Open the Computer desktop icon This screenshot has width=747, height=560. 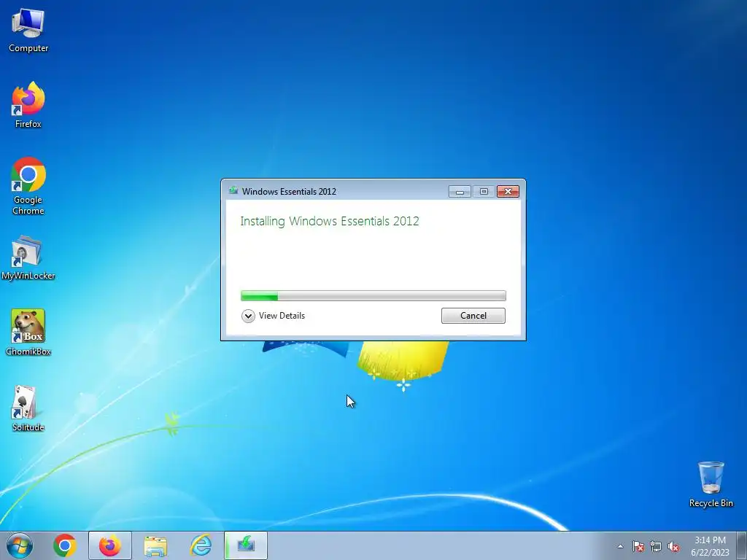(28, 30)
